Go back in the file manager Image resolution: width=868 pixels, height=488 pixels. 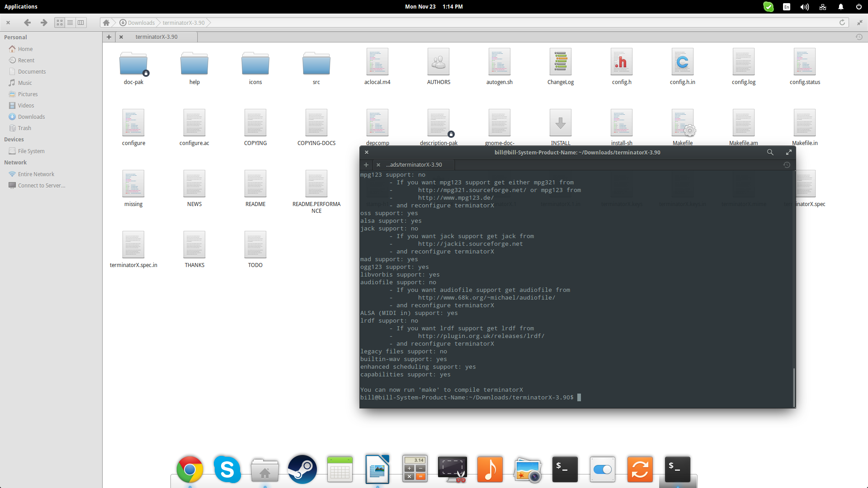pyautogui.click(x=27, y=23)
